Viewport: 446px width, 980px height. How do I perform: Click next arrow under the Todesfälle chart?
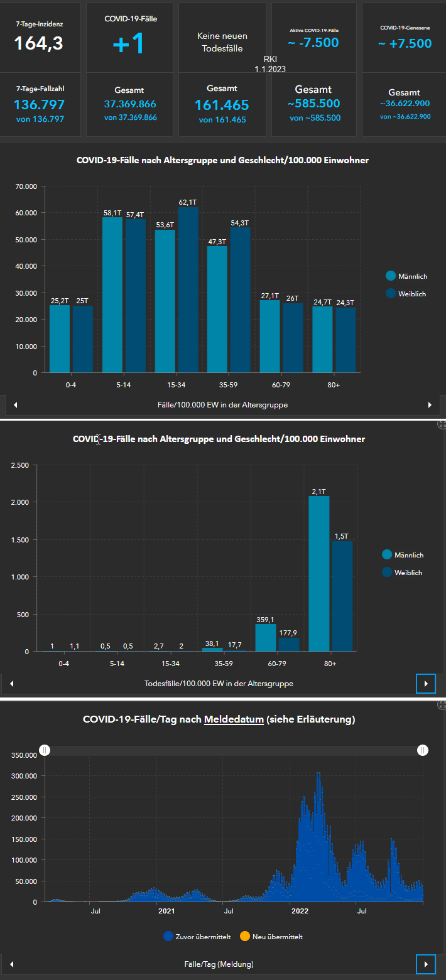tap(426, 683)
